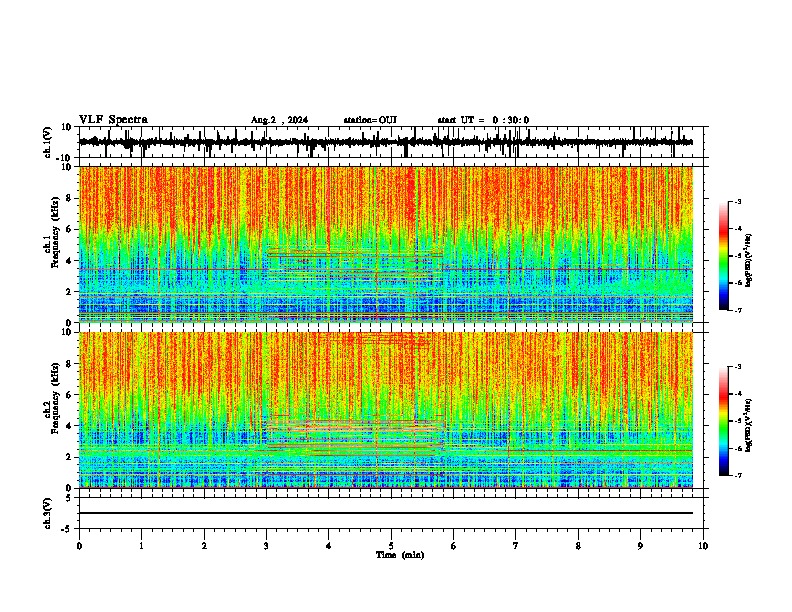Click the date text 'Aug.2 , 2024'
The width and height of the screenshot is (792, 612).
click(x=279, y=120)
